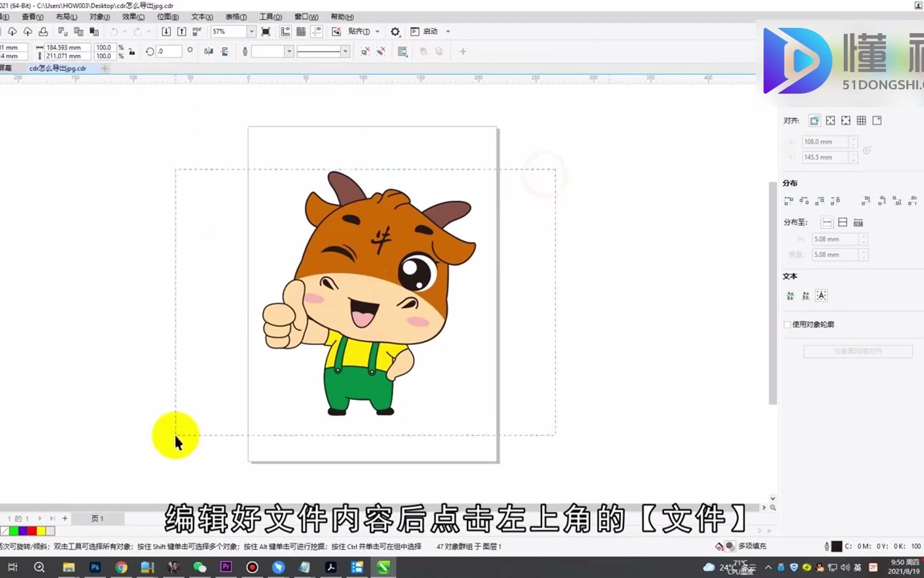Click the rotation angle input field
Screen dimensions: 924x578
(x=168, y=51)
